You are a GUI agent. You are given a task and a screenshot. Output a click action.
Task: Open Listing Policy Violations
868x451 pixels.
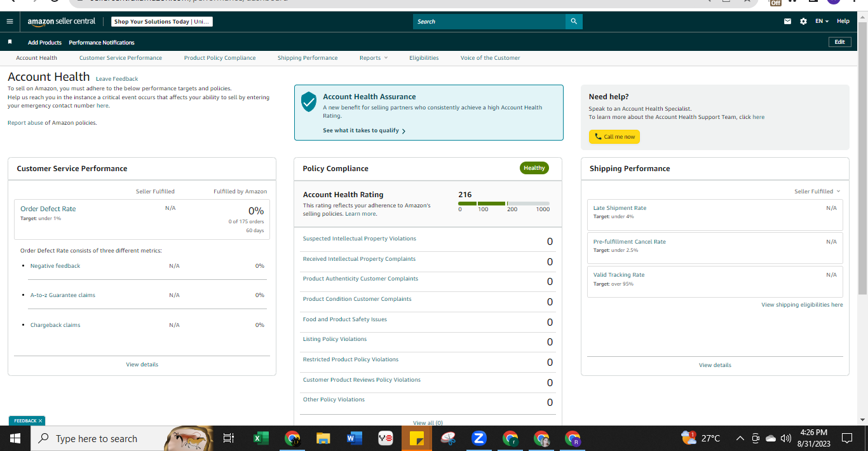335,339
